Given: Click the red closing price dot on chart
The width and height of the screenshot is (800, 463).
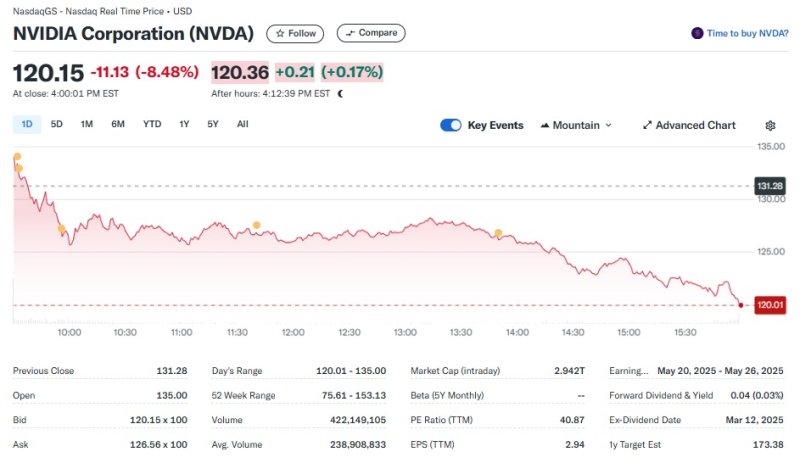Looking at the screenshot, I should 741,305.
